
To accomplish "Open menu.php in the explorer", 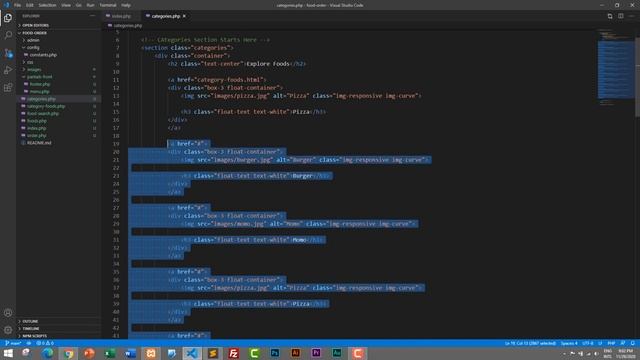I will click(x=40, y=91).
